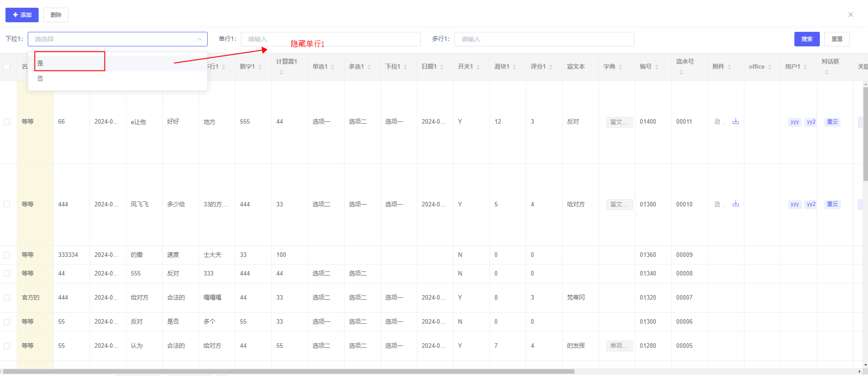
Task: Sort table by 数字1 column
Action: coord(260,67)
